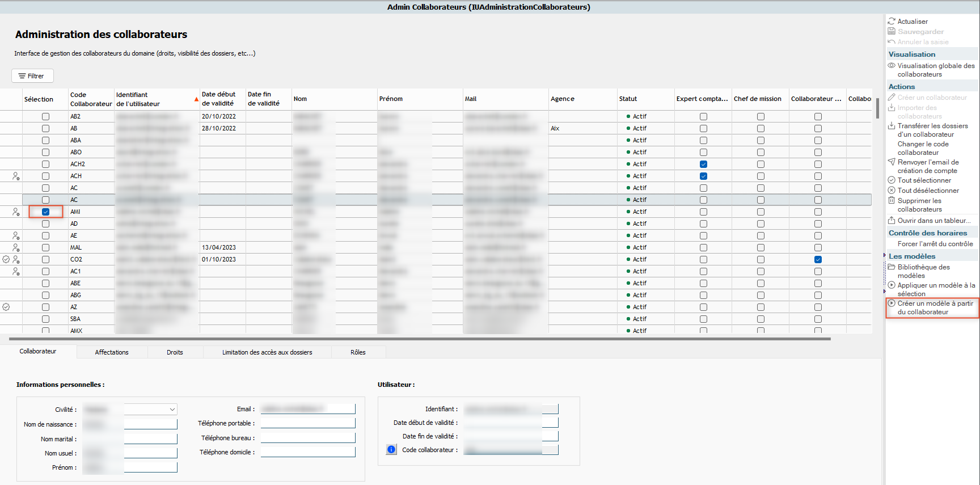Click the Actualiser refresh icon
The height and width of the screenshot is (485, 980).
tap(892, 21)
